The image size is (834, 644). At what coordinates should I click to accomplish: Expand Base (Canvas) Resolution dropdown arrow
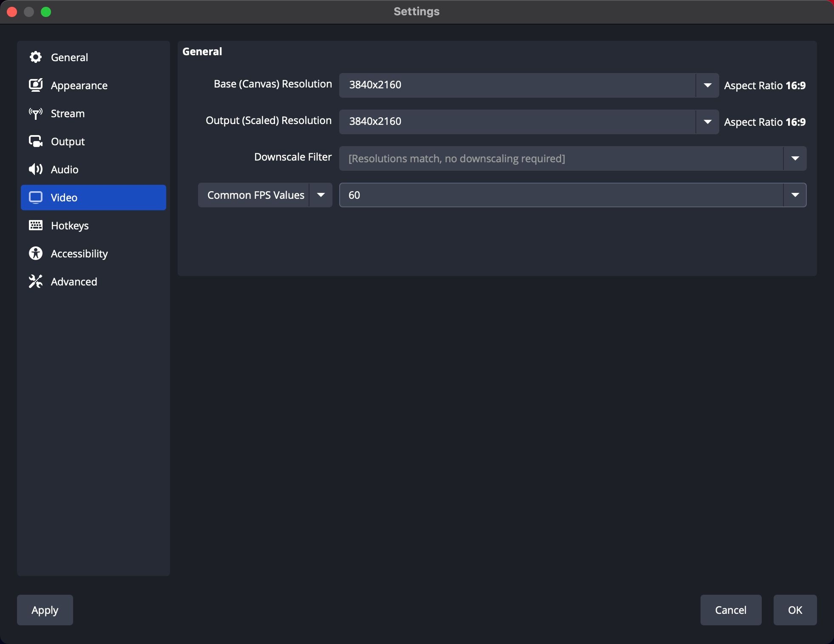tap(707, 85)
